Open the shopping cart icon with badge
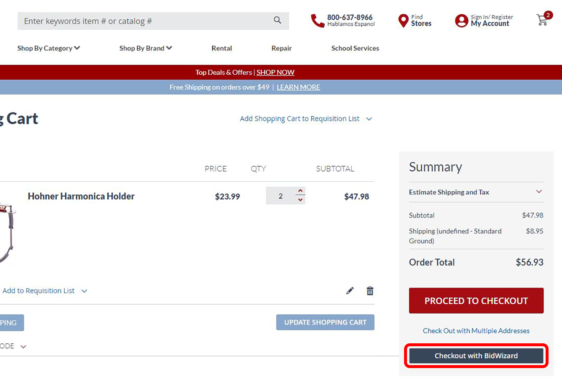562x392 pixels. pyautogui.click(x=544, y=18)
